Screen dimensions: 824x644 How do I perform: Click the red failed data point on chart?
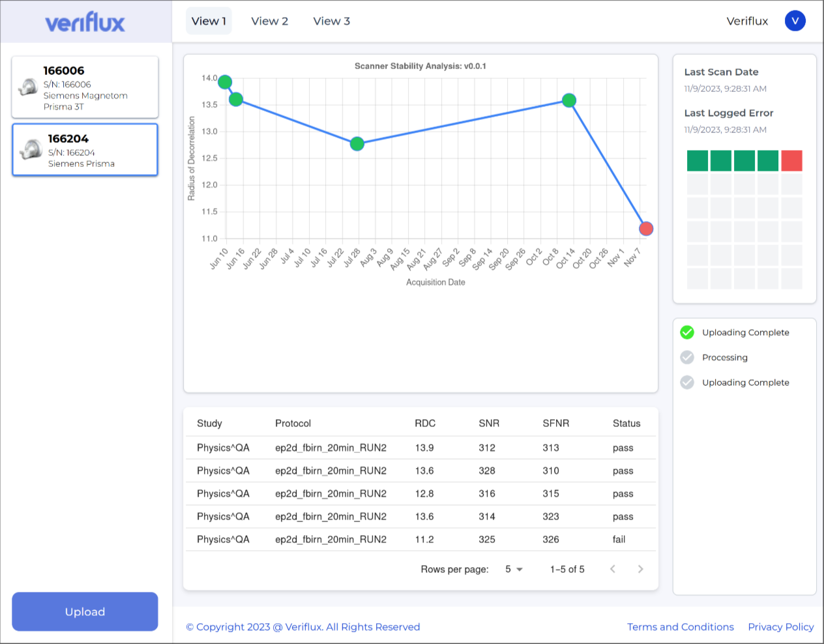tap(646, 229)
